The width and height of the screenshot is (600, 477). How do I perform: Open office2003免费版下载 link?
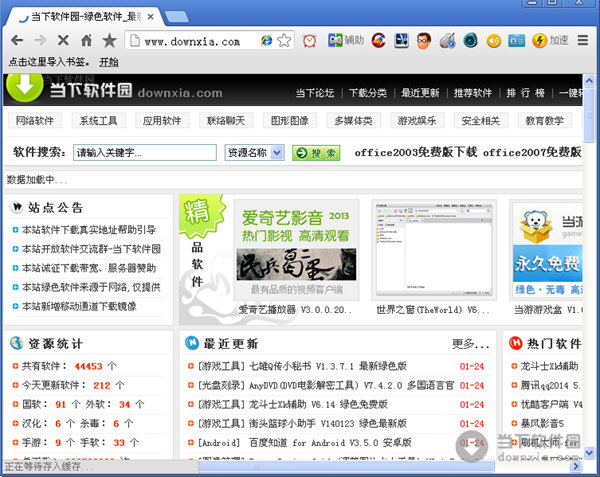[416, 152]
